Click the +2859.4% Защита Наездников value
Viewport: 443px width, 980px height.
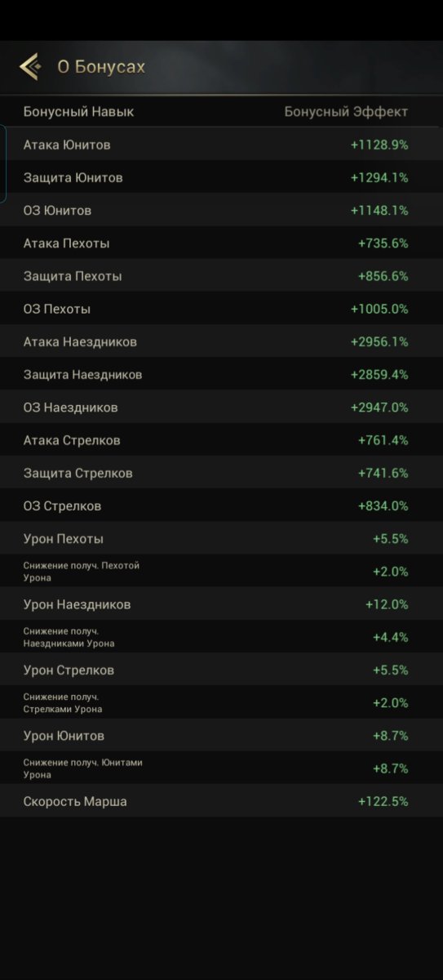point(379,375)
